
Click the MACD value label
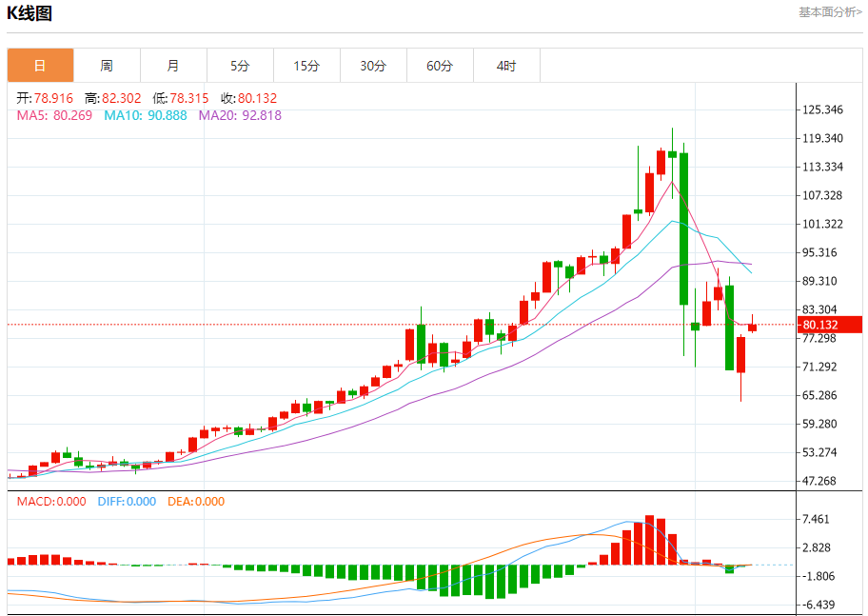[51, 502]
